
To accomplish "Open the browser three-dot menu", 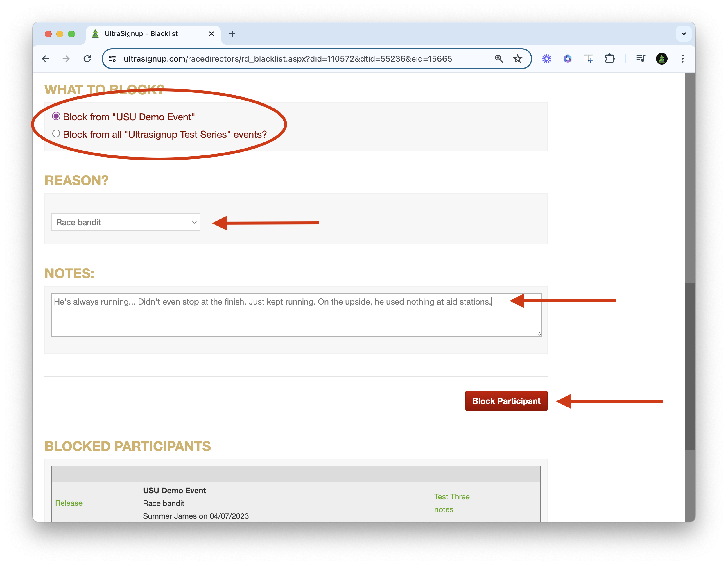I will pyautogui.click(x=682, y=58).
